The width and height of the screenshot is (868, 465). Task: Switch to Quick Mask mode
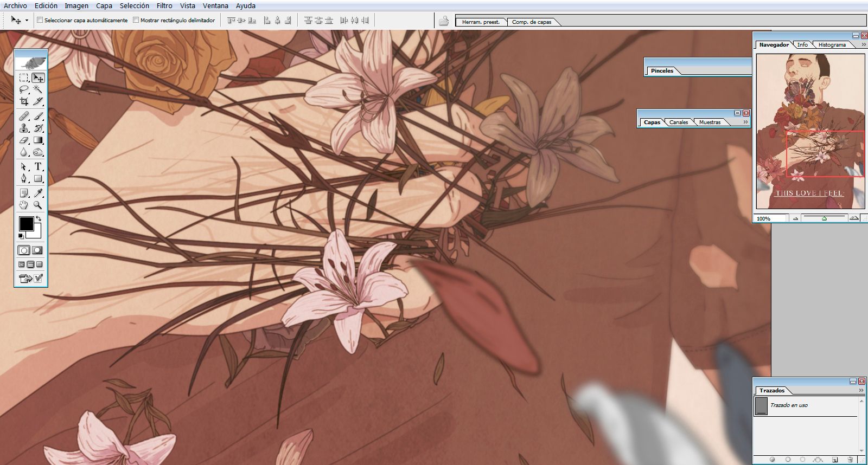pyautogui.click(x=37, y=250)
